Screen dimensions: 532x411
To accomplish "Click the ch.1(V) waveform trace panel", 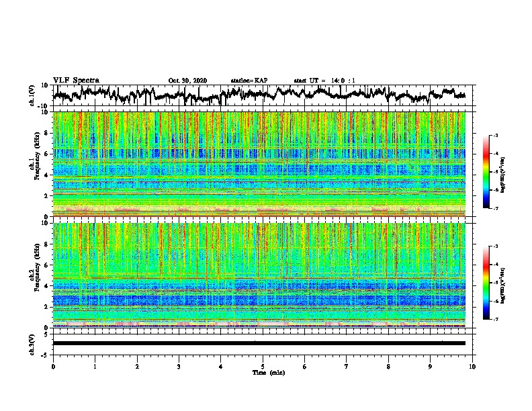I will [x=263, y=95].
